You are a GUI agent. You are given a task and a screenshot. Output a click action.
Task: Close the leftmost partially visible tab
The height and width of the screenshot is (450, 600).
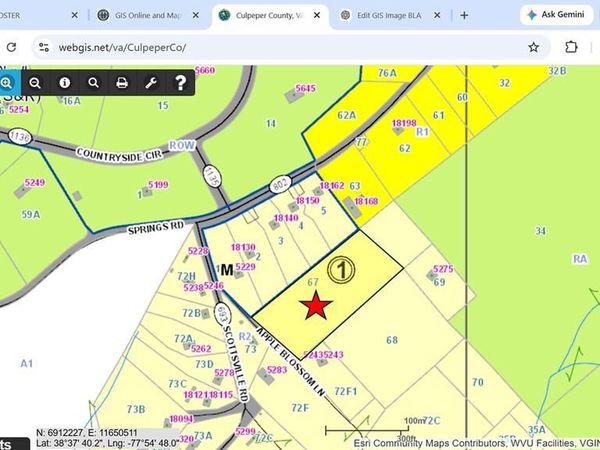75,15
